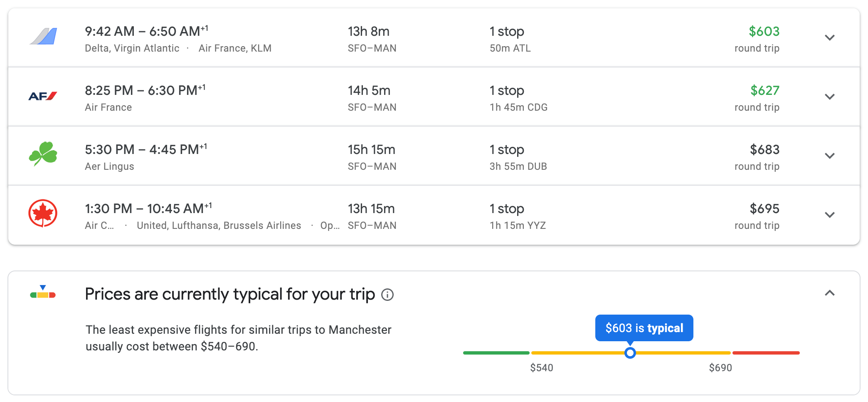Click the Aer Lingus shamrock logo
This screenshot has height=402, width=868.
pyautogui.click(x=43, y=154)
